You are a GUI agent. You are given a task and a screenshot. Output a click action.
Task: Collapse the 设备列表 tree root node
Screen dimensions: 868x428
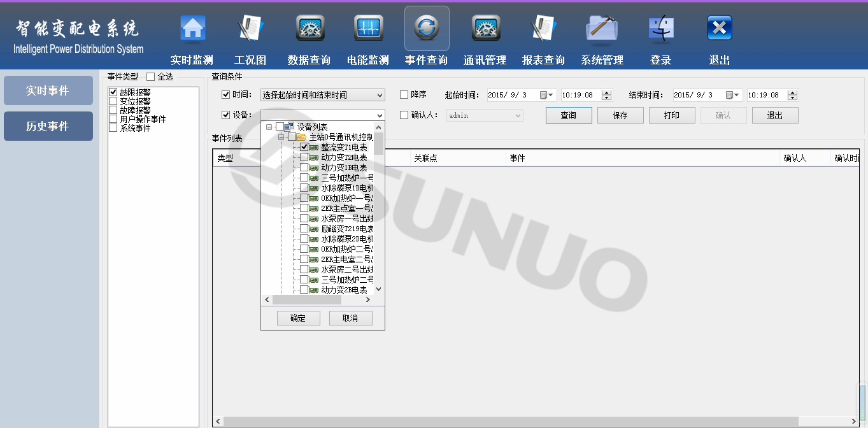269,127
